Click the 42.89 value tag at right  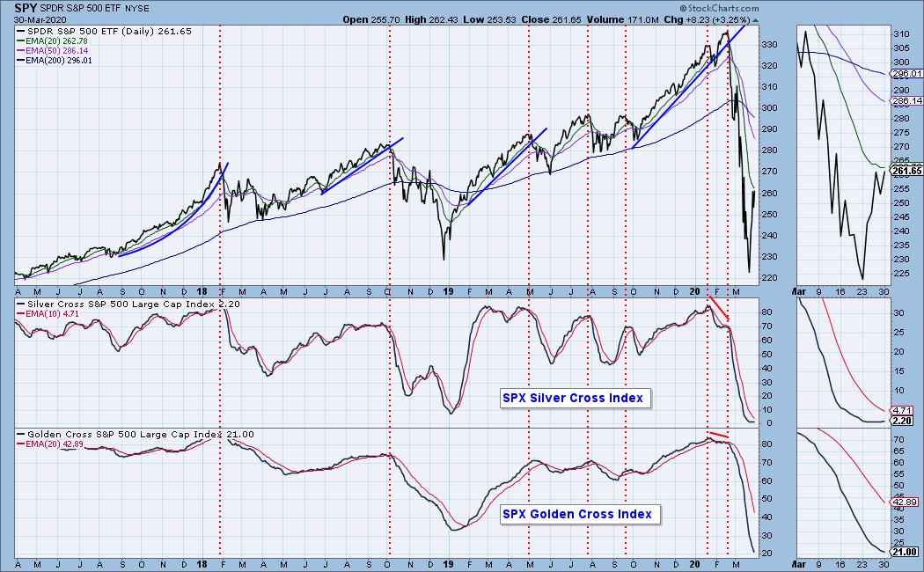point(905,502)
